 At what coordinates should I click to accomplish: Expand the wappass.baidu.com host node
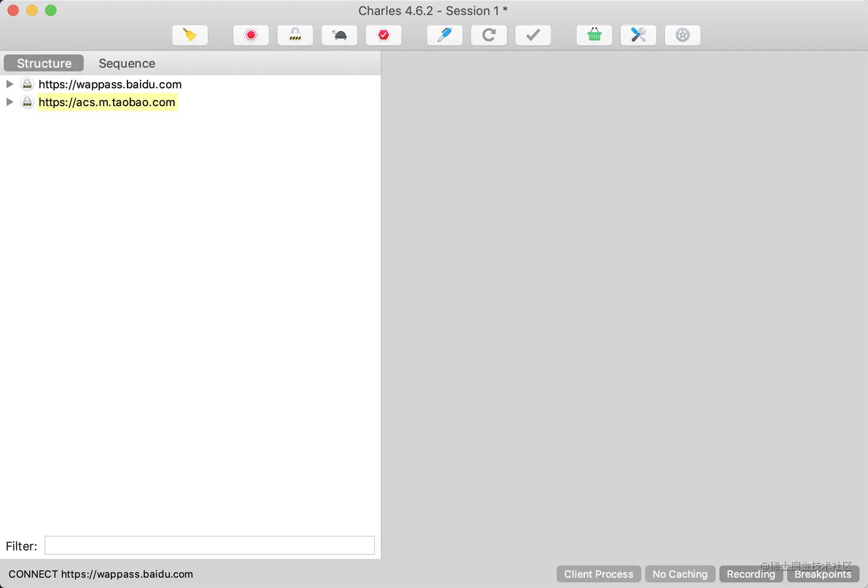point(10,84)
